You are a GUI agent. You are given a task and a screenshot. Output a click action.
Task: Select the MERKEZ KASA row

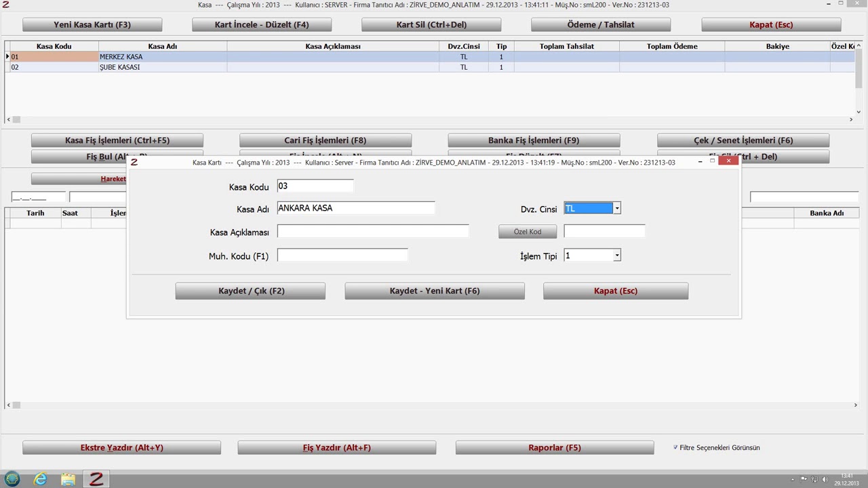pyautogui.click(x=430, y=57)
